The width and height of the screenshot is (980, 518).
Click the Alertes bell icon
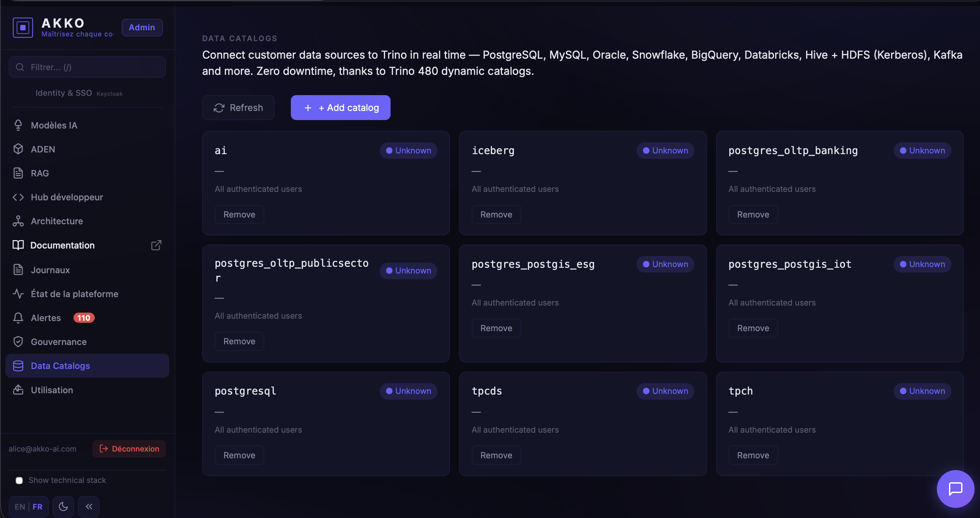click(x=18, y=318)
